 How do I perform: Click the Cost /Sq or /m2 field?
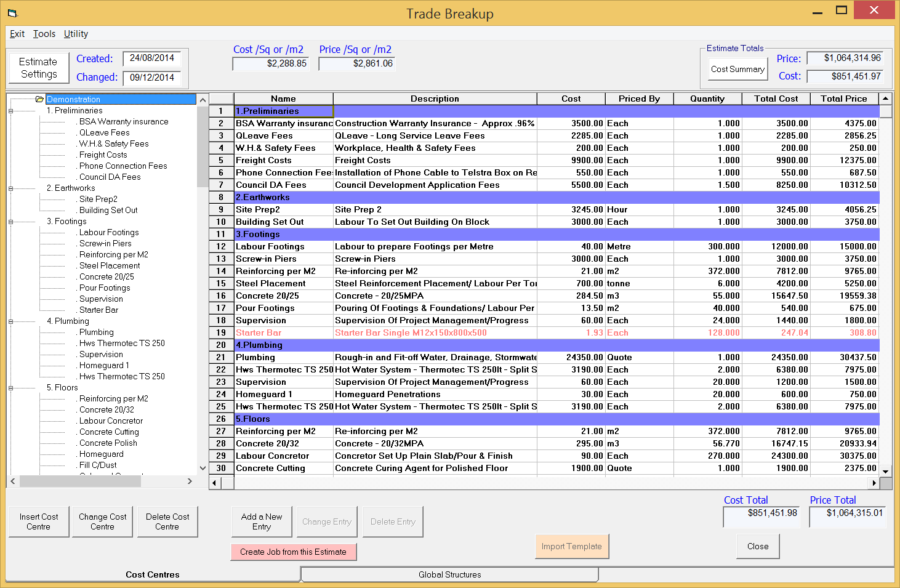point(271,63)
